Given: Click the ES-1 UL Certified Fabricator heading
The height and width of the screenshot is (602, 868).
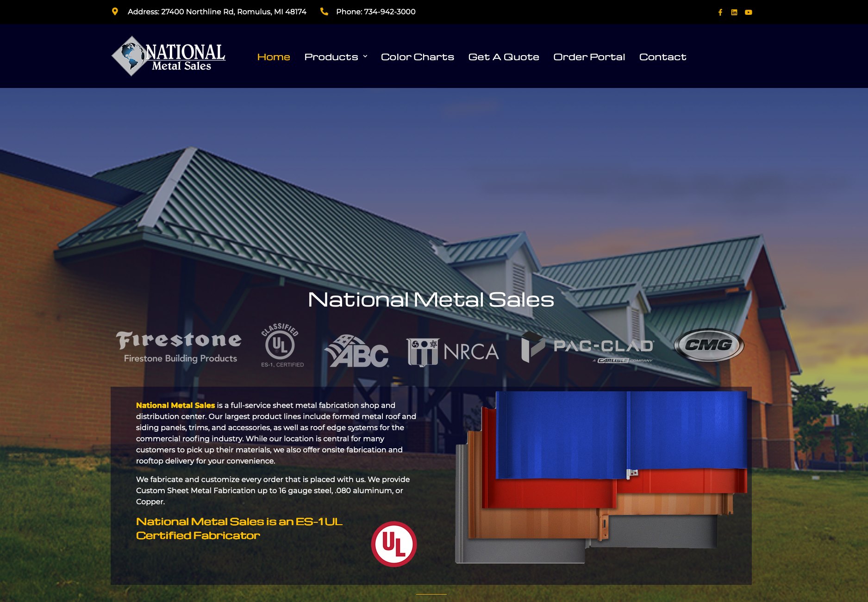Looking at the screenshot, I should pyautogui.click(x=239, y=528).
